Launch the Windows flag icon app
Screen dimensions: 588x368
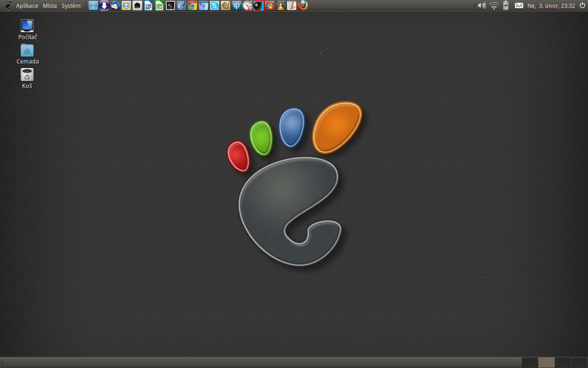coord(270,6)
